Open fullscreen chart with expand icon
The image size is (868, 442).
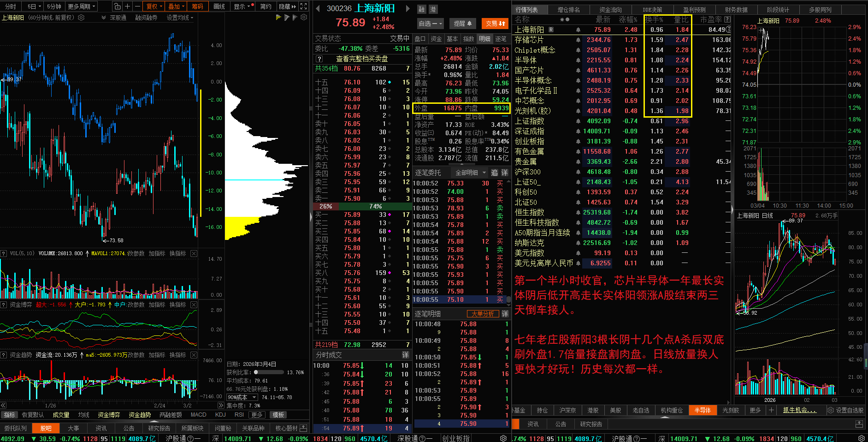pos(303,6)
